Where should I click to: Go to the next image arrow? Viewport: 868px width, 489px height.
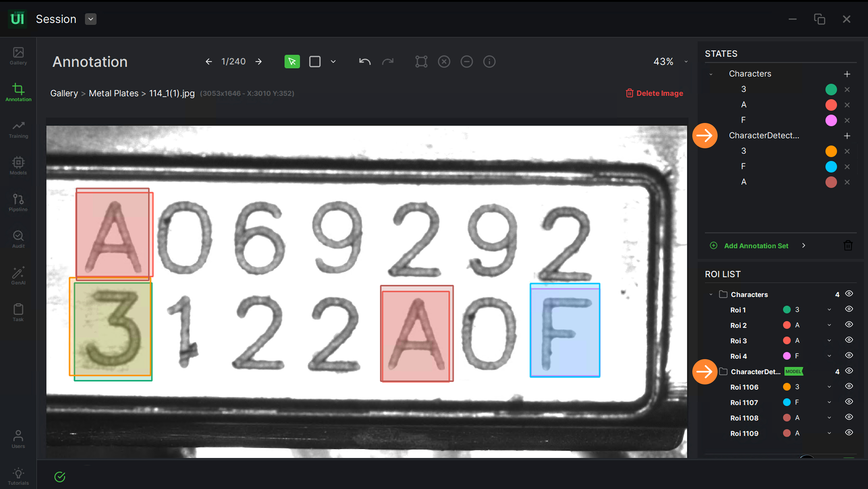[258, 62]
